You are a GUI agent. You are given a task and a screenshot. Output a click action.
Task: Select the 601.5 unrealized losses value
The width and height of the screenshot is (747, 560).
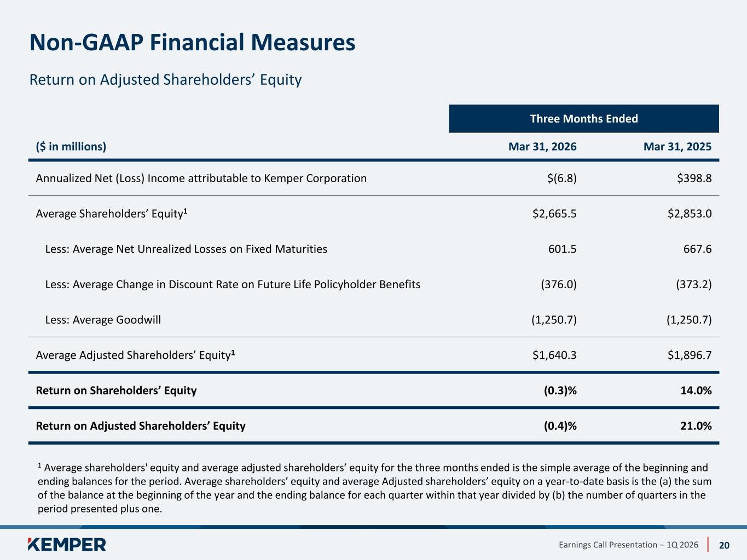point(562,249)
